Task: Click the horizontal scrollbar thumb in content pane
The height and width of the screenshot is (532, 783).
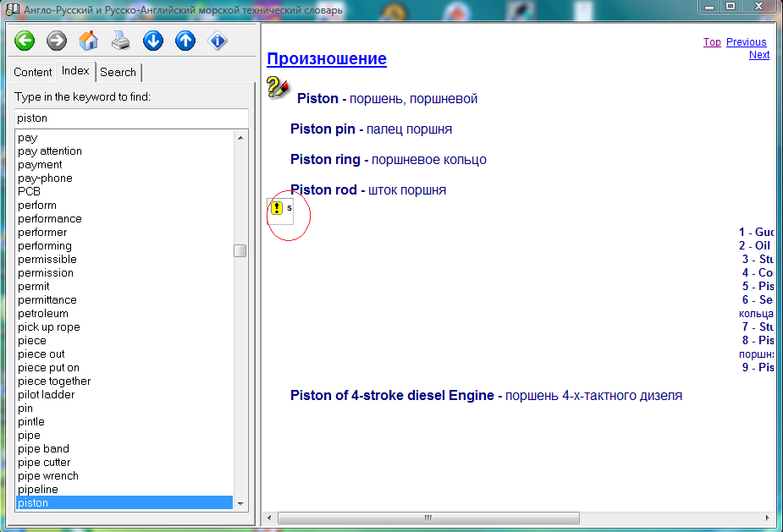Action: pos(428,518)
